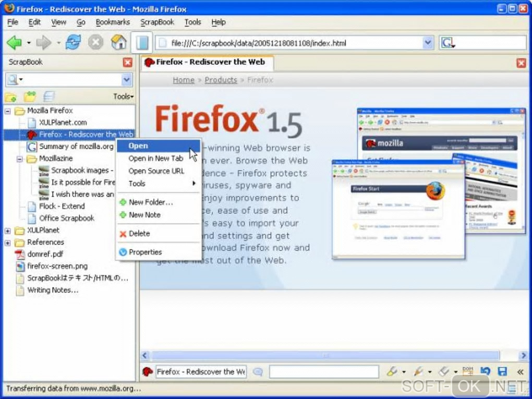Create new folder via sidebar folder-plus icon

pos(11,97)
